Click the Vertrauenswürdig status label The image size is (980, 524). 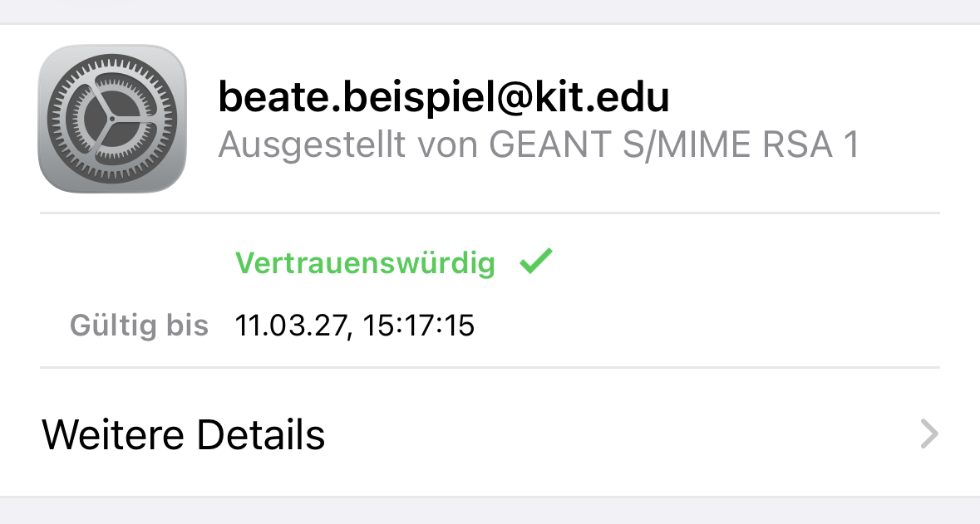365,263
